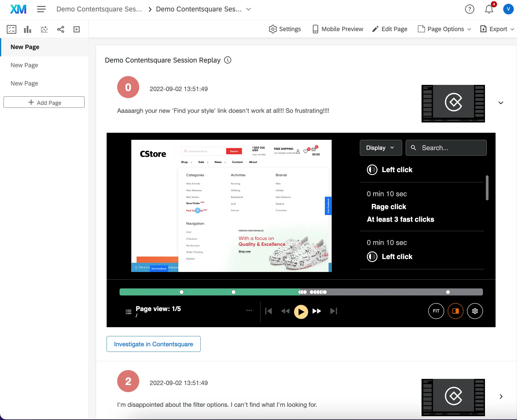Click the event list icon beside Page view
The width and height of the screenshot is (517, 420).
click(x=129, y=312)
